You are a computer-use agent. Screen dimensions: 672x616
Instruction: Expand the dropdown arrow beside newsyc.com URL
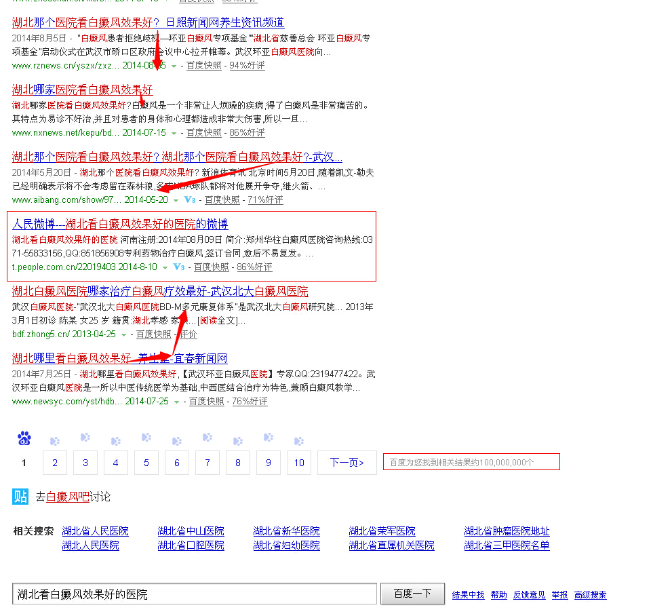pos(176,402)
